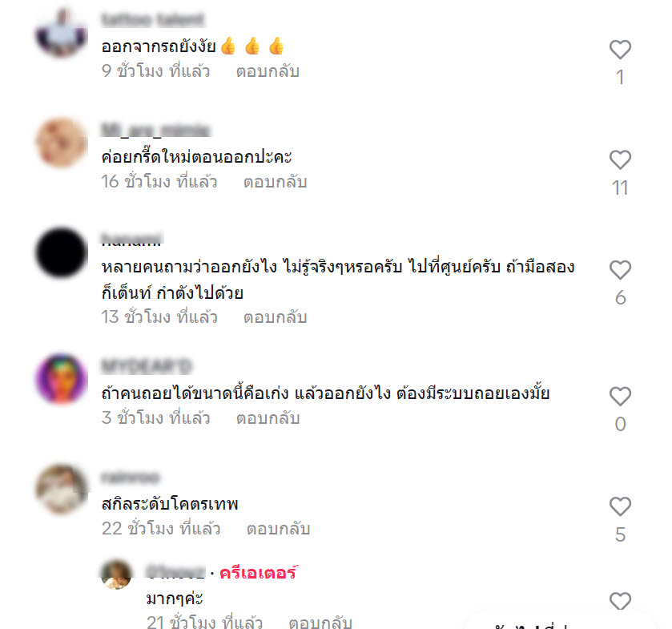Reply to the comment posted 13 hours ago
The width and height of the screenshot is (672, 629).
pyautogui.click(x=276, y=317)
